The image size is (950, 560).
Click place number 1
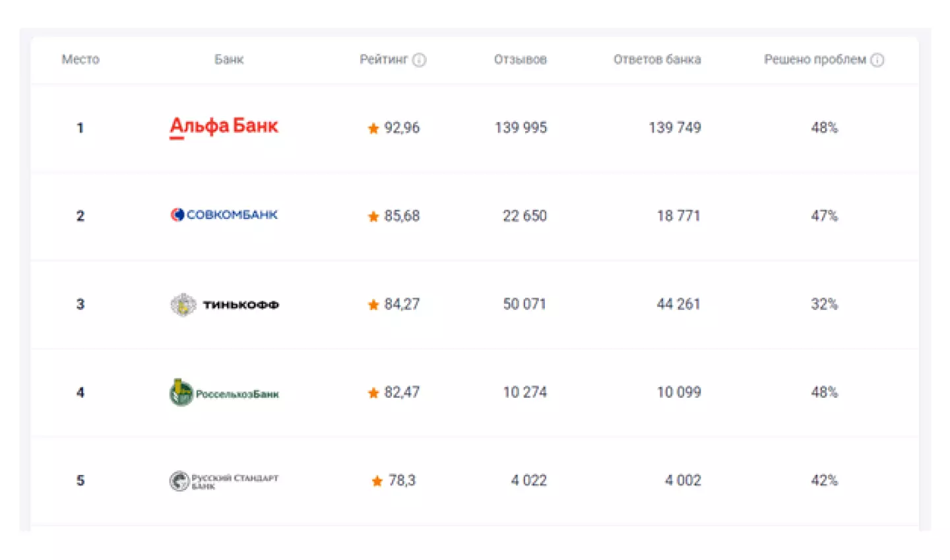(x=80, y=127)
